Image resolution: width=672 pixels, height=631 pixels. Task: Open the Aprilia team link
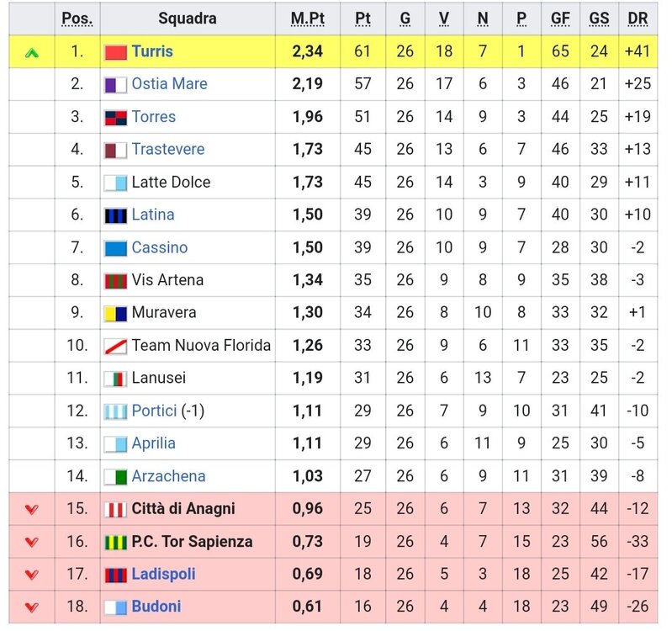[153, 443]
